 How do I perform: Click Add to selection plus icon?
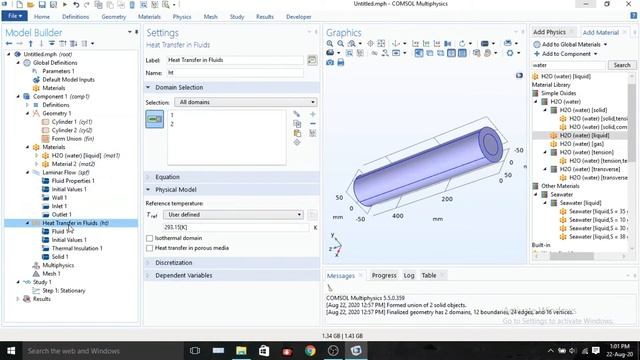tap(313, 114)
